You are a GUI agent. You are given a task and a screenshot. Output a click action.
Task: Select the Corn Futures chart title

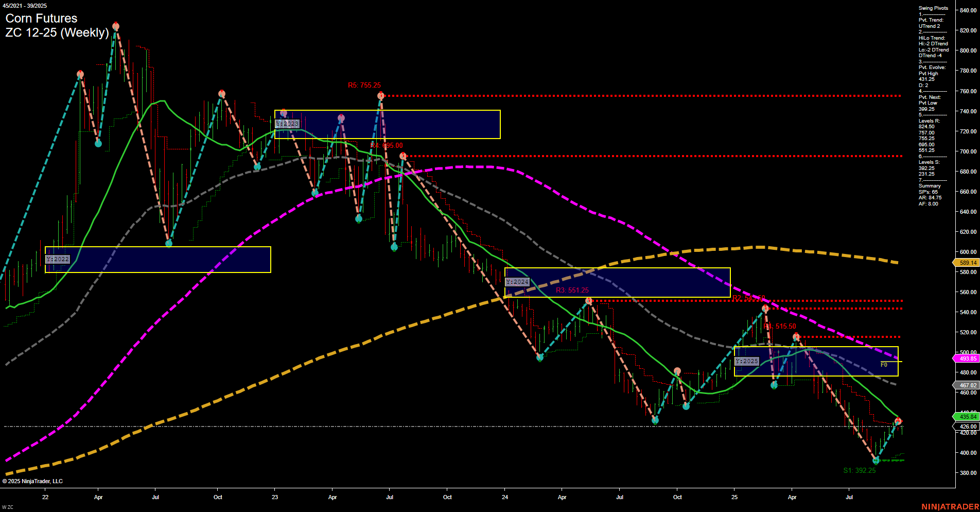tap(40, 19)
